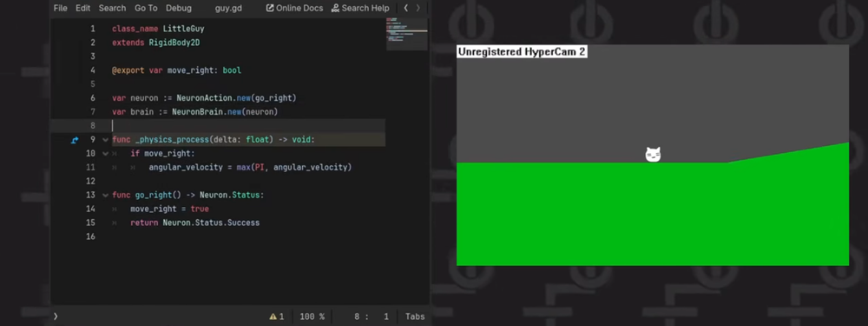Image resolution: width=868 pixels, height=326 pixels.
Task: Toggle the scripts panel chevron at the bottom left
Action: tap(56, 316)
